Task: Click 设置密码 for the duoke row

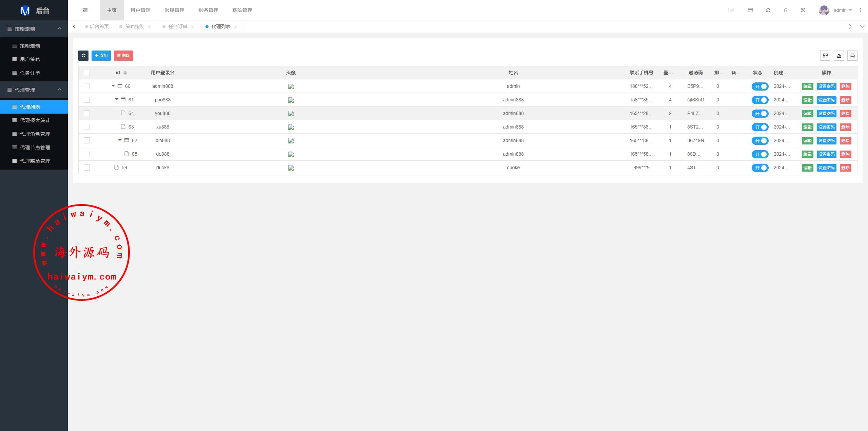Action: (826, 168)
